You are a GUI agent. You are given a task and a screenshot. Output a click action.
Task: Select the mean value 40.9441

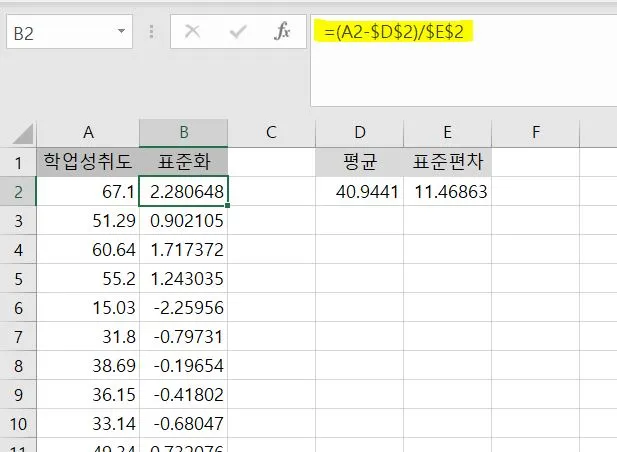click(x=360, y=191)
